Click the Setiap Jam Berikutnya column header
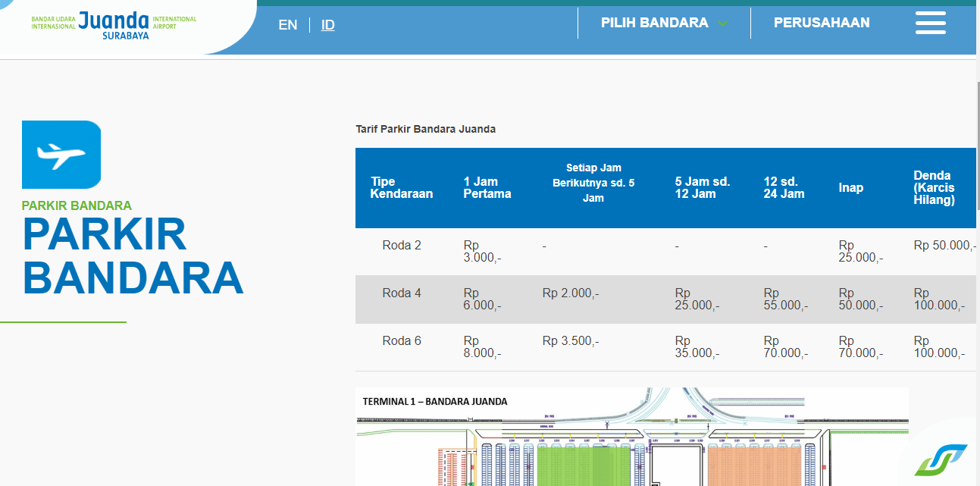This screenshot has height=486, width=980. tap(593, 183)
